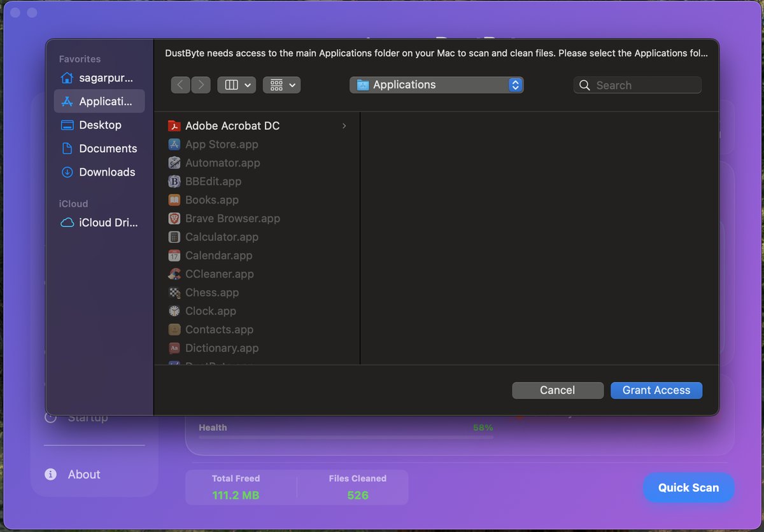
Task: Select the Applications item in Favorites
Action: point(99,101)
